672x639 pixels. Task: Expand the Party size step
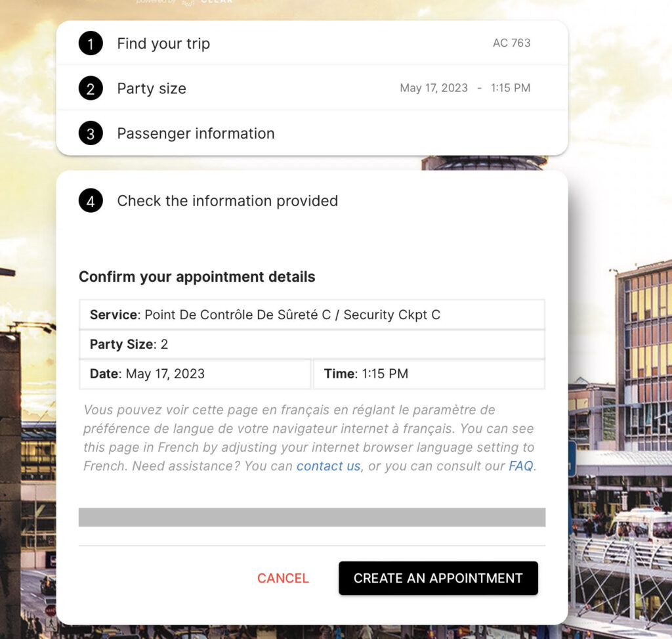click(x=152, y=88)
